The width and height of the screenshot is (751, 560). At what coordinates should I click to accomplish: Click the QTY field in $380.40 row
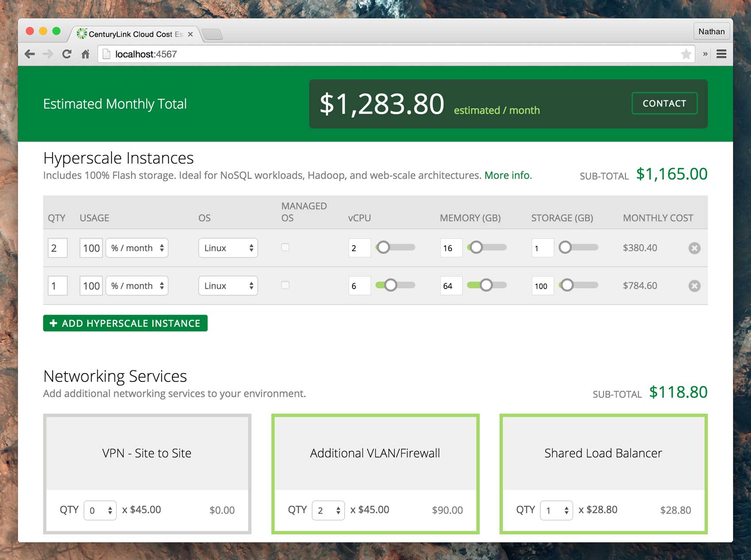point(57,248)
